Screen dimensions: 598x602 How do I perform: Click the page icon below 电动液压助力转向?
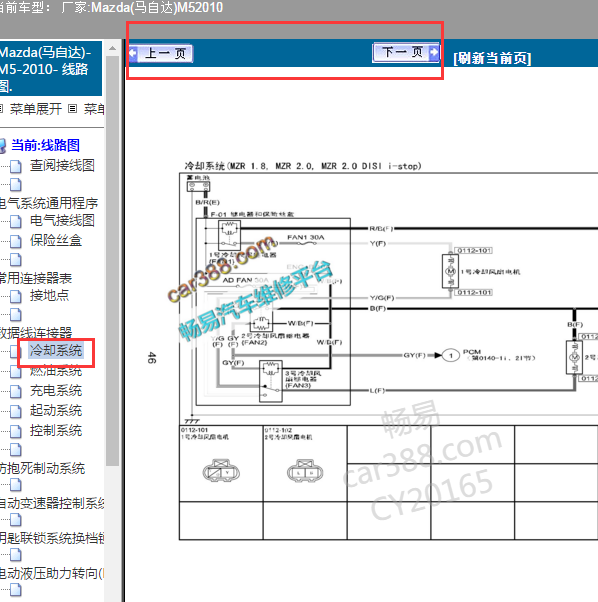(16, 590)
